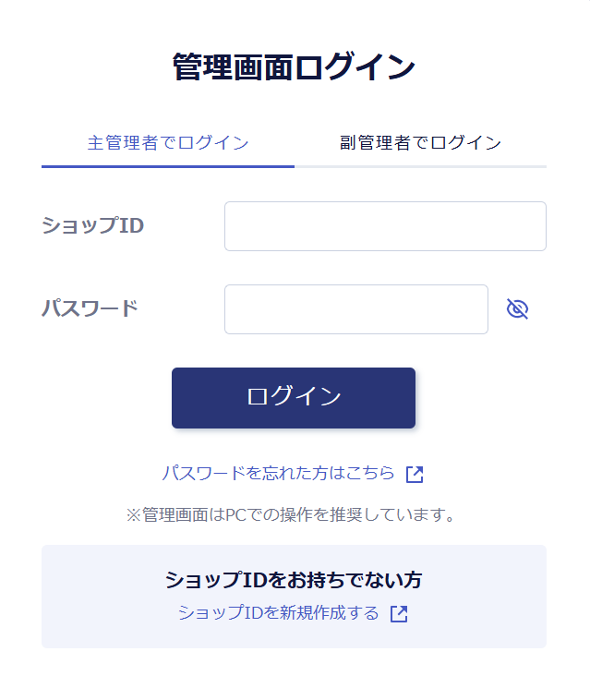Focus the ショップID input field
Viewport: 590px width, 700px height.
click(385, 226)
